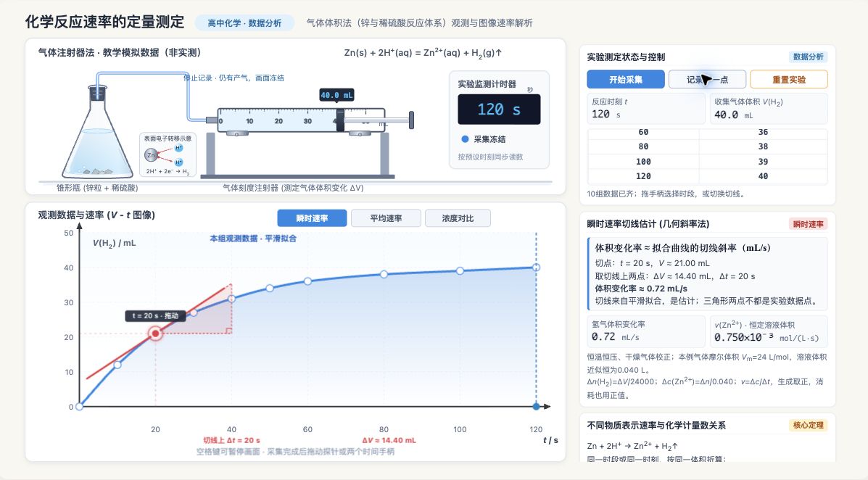Switch to the 平均速率 tab
The image size is (868, 480).
point(386,218)
